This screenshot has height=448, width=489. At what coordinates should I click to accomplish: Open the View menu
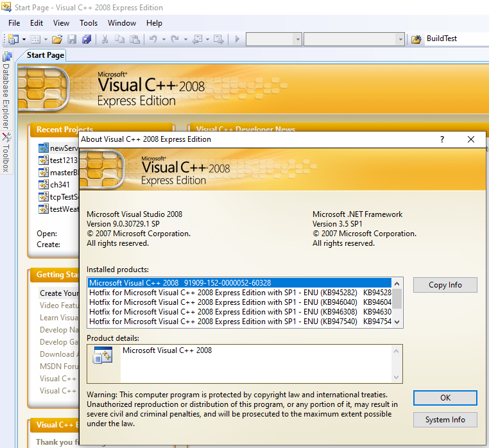[x=61, y=23]
